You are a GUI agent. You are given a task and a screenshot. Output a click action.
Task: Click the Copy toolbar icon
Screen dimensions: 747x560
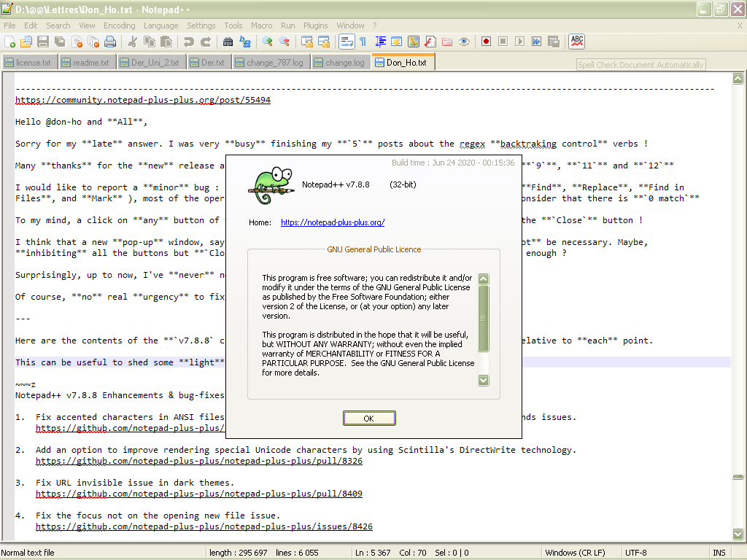pos(149,42)
